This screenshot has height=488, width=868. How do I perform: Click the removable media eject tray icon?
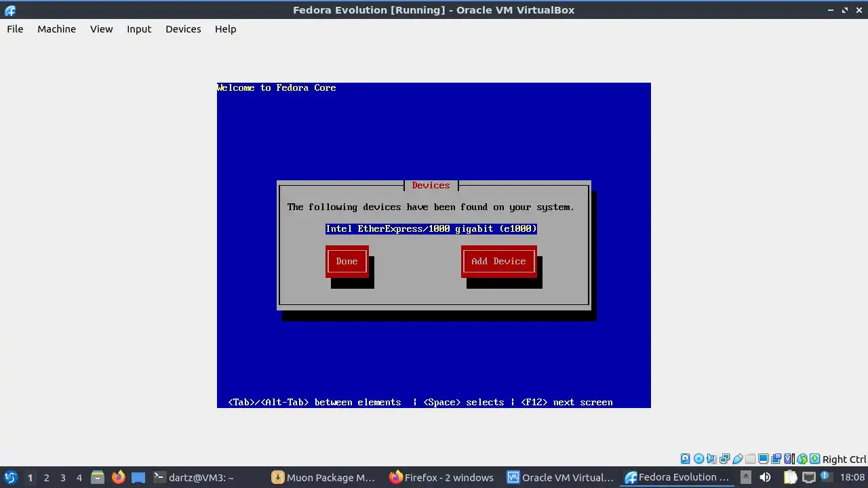point(745,477)
